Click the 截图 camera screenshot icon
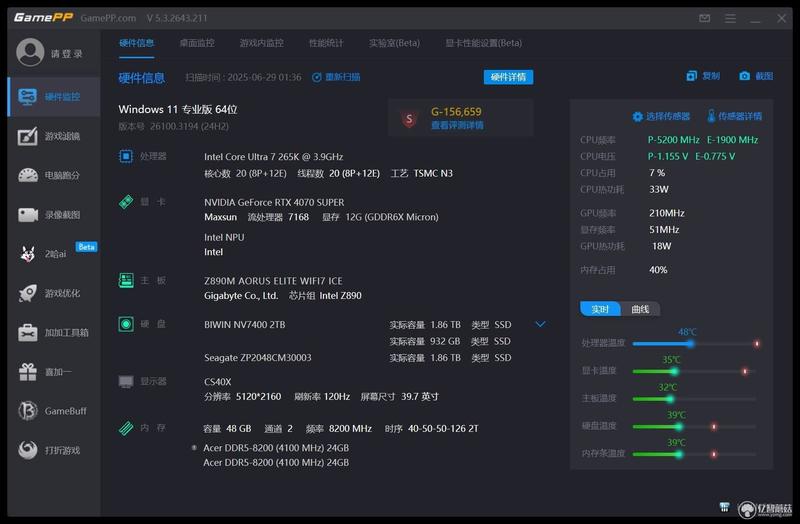 click(744, 76)
